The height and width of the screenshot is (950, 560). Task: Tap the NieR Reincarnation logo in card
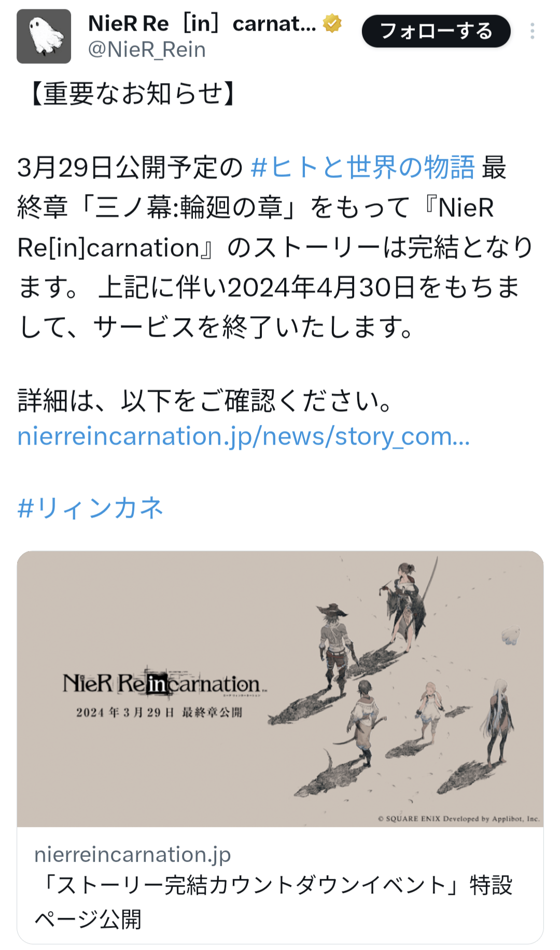click(x=164, y=684)
